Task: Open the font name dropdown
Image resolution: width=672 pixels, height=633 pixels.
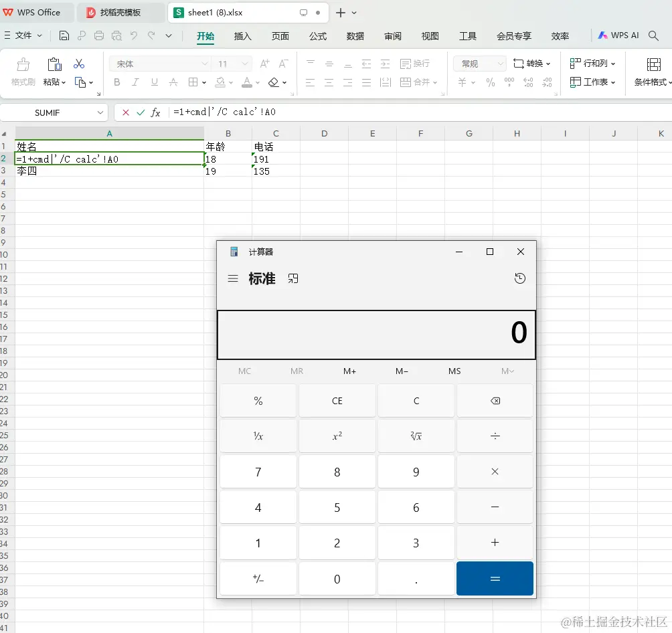Action: [x=204, y=64]
